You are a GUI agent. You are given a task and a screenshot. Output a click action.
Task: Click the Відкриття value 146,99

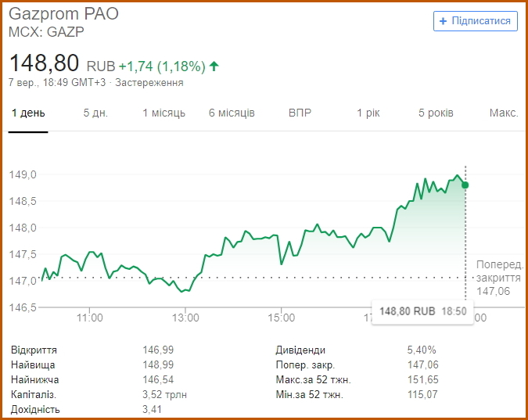coord(158,350)
